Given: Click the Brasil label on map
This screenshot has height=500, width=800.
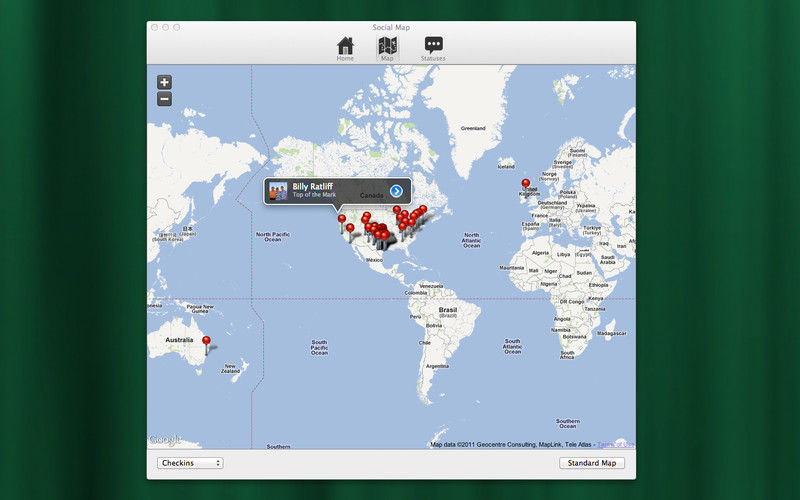Looking at the screenshot, I should pos(447,310).
